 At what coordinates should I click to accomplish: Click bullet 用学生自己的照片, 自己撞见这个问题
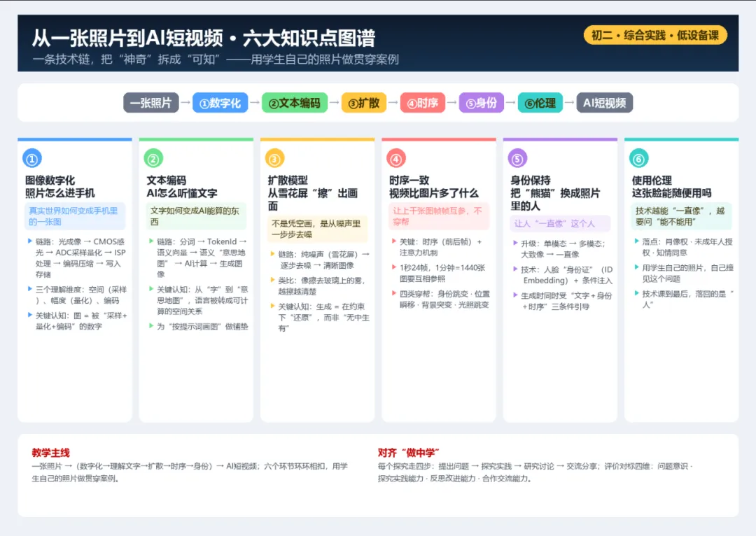pyautogui.click(x=687, y=273)
